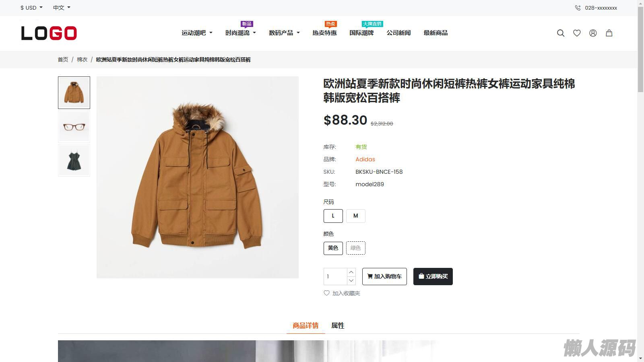Increase quantity with the up arrow
This screenshot has height=362, width=644.
(x=351, y=272)
